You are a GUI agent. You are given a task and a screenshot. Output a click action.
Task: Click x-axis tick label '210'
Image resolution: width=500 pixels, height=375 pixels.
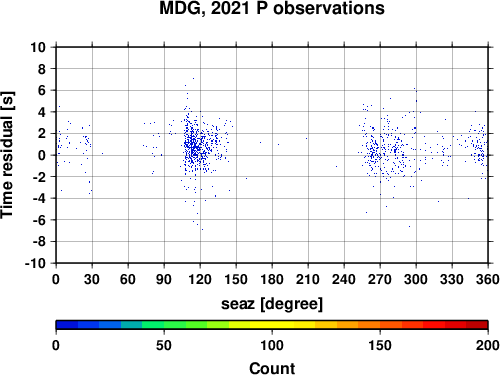pos(308,279)
